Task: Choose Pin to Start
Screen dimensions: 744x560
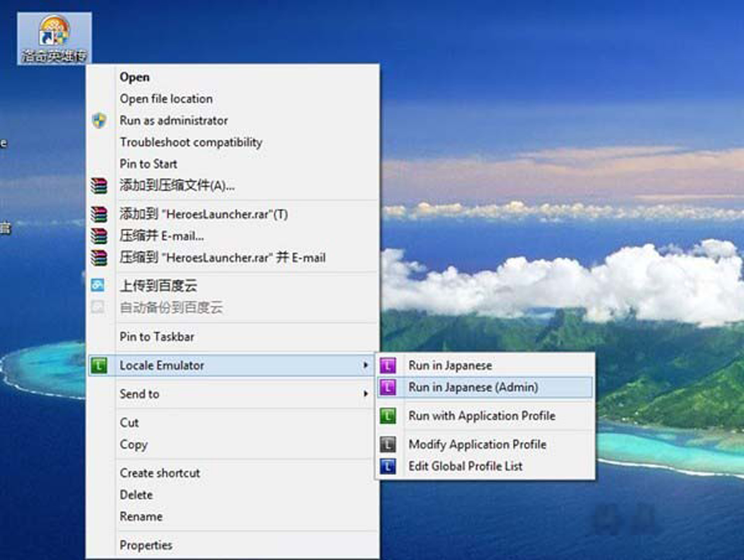Action: click(148, 164)
